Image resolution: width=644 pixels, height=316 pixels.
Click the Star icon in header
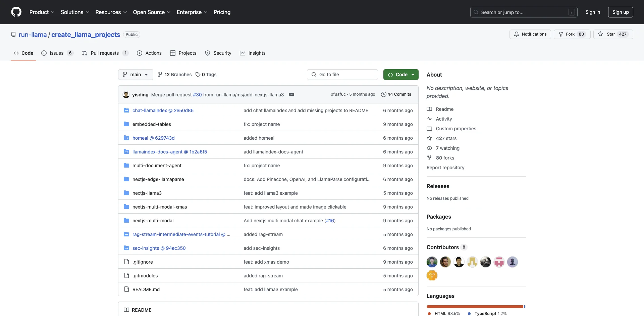point(600,34)
